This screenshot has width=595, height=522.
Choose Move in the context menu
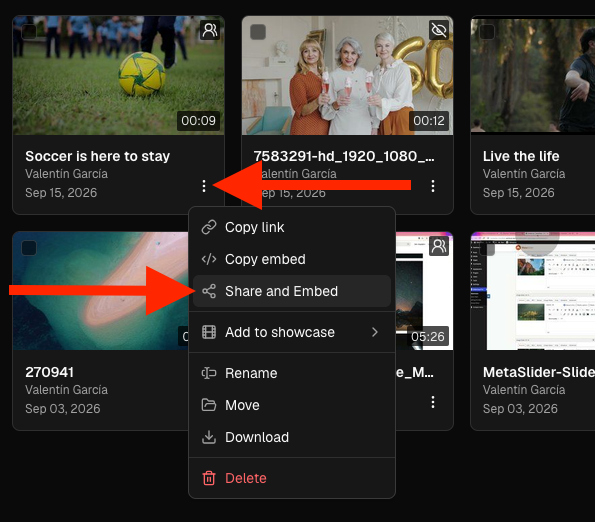292,405
